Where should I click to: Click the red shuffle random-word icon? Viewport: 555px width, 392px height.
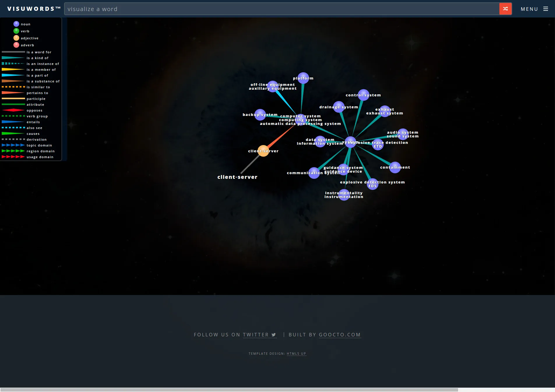click(x=505, y=9)
